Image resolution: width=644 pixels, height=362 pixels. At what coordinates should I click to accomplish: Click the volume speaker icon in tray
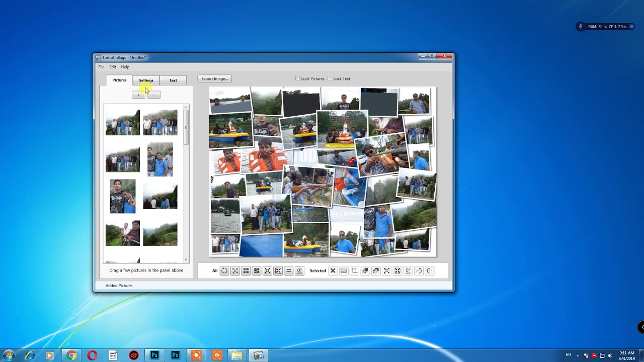[610, 355]
